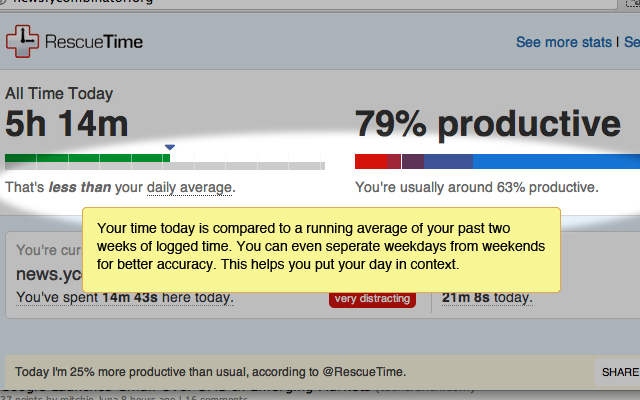Click the usually around 63% productive text
Image resolution: width=640 pixels, height=400 pixels.
click(476, 187)
